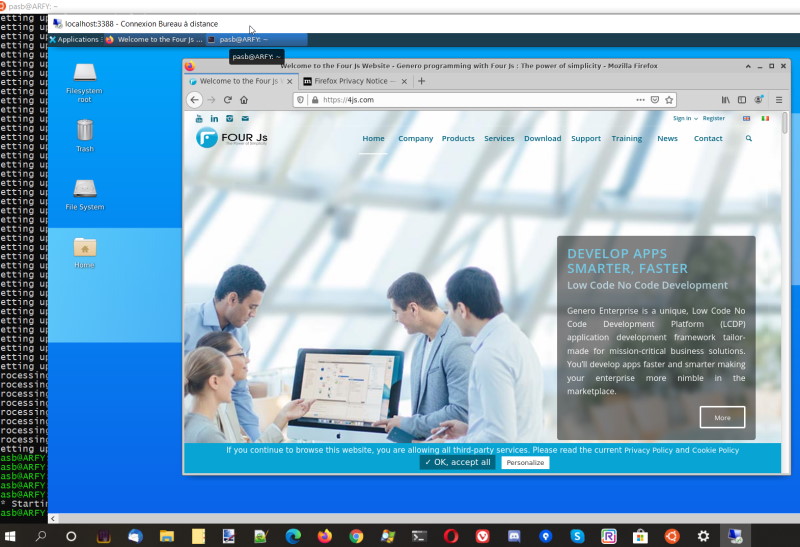Click remote desktop horizontal scrollbar left arrow
The width and height of the screenshot is (800, 547).
53,518
